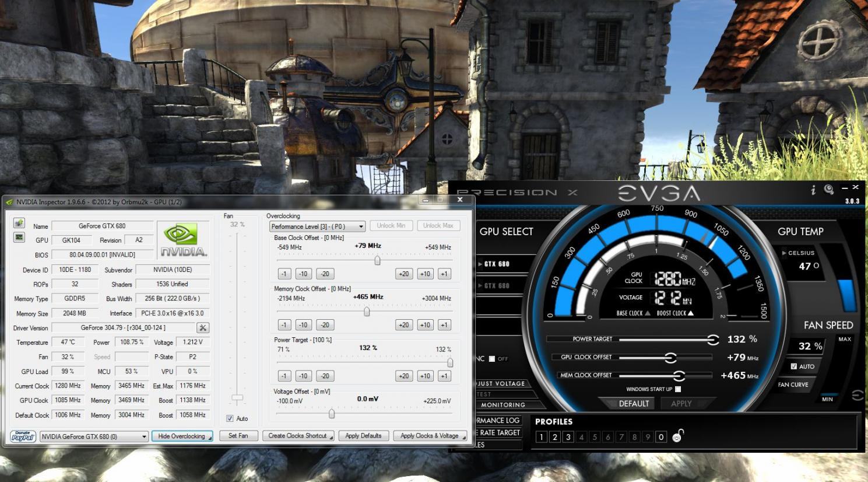Click Voltage Offset slider handle
Viewport: 868px width, 482px height.
[x=332, y=414]
